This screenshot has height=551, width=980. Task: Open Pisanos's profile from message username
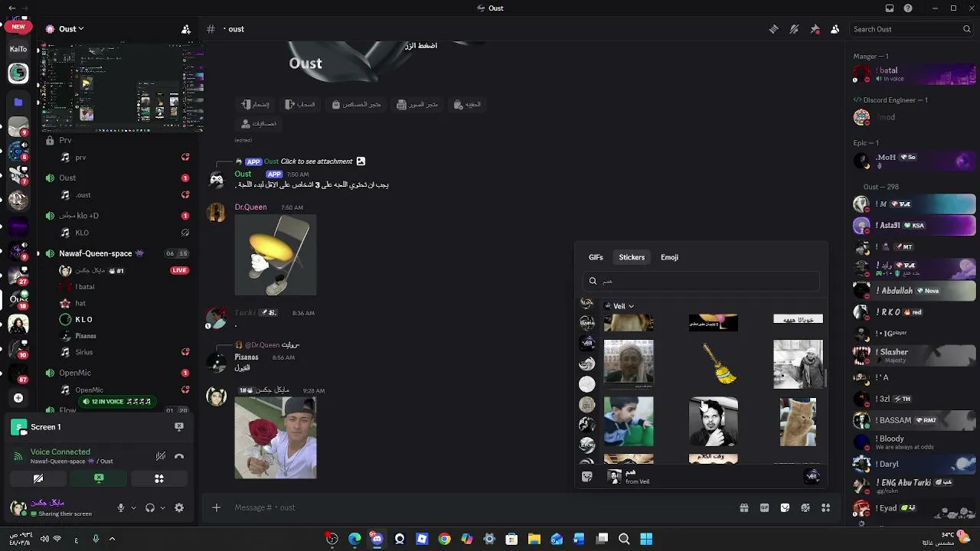tap(247, 357)
